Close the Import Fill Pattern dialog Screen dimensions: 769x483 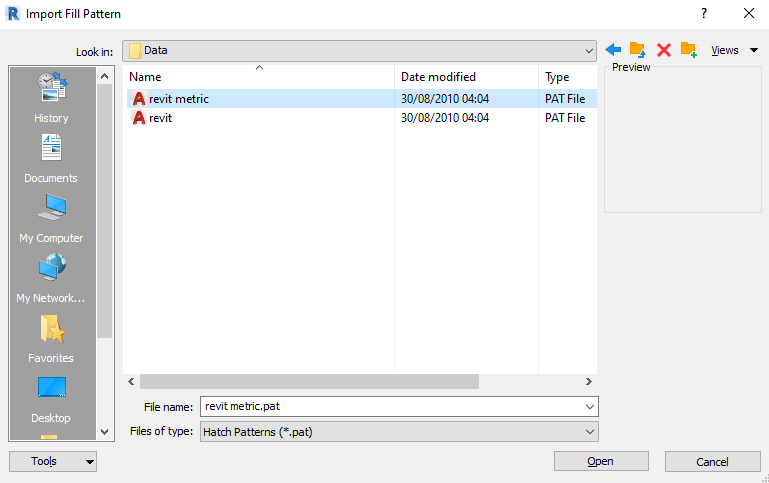click(x=748, y=13)
